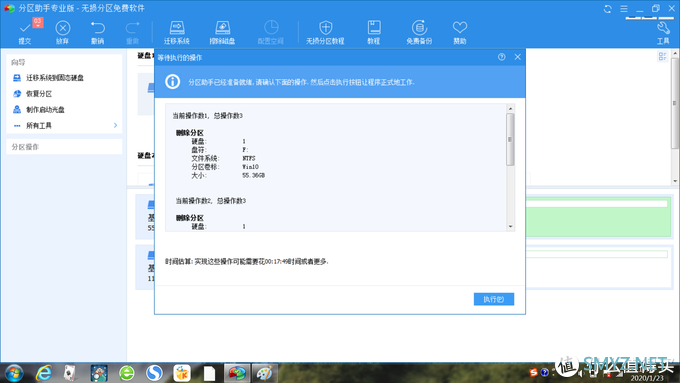The image size is (680, 383).
Task: Click the 放弃 (discard) X icon
Action: pos(62,28)
